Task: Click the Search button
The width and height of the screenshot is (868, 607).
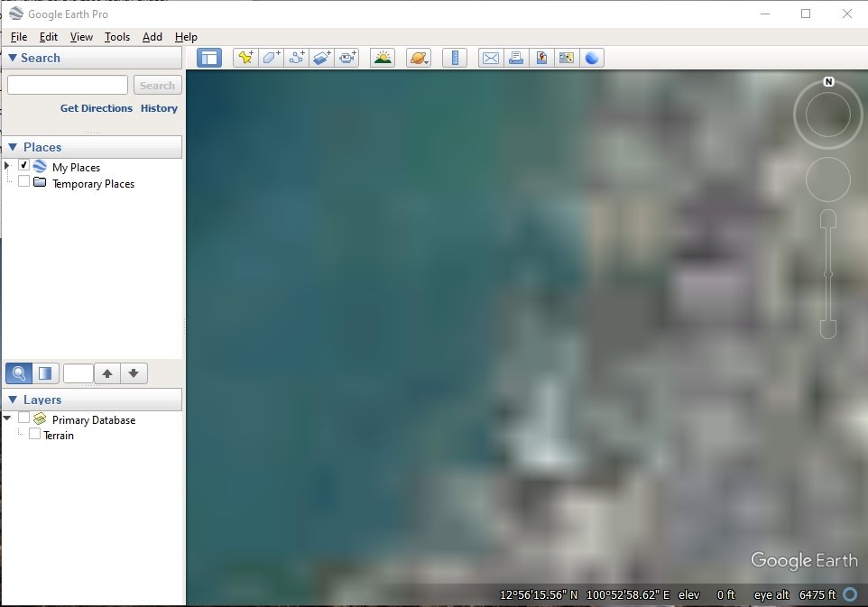Action: tap(158, 85)
